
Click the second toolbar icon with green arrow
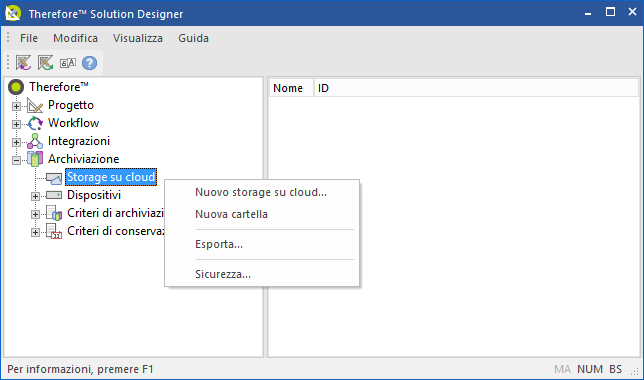click(x=46, y=63)
